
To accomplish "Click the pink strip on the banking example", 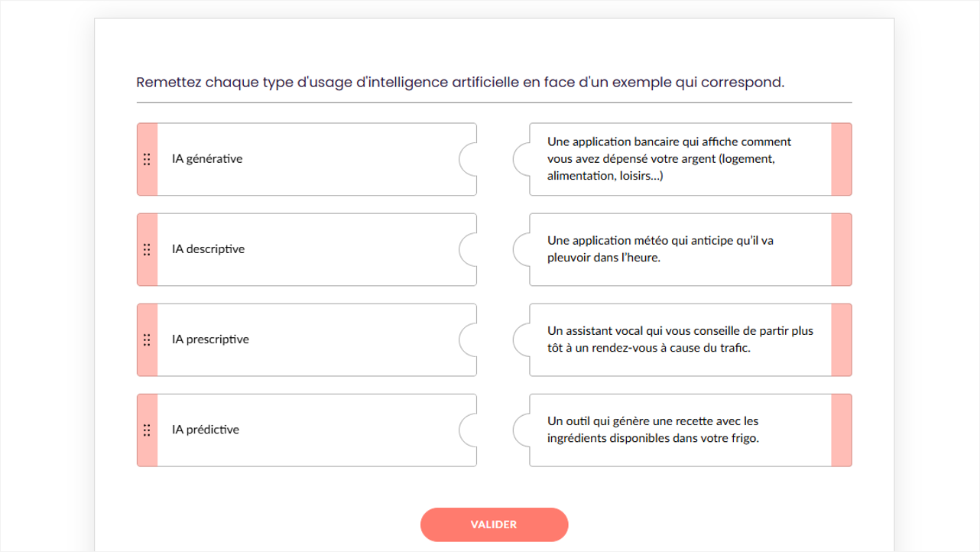I will (x=841, y=159).
